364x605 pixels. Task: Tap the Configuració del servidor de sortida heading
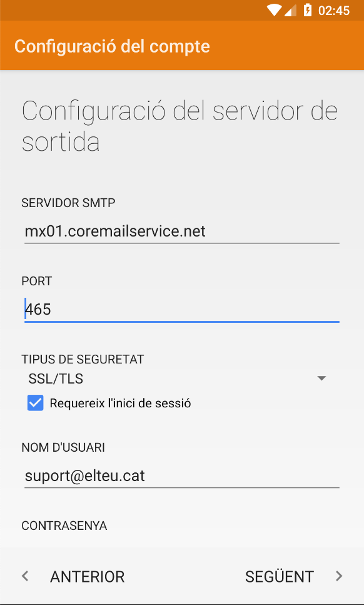coord(179,126)
